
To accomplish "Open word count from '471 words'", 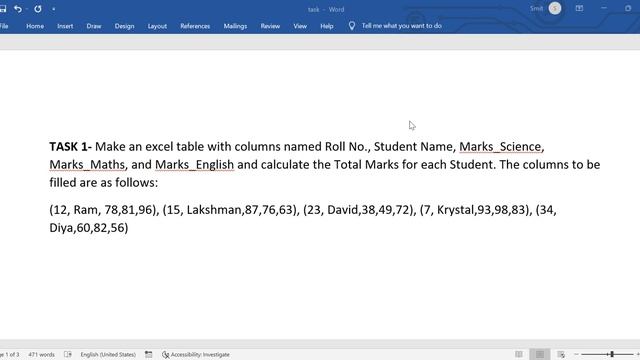I will coord(41,355).
